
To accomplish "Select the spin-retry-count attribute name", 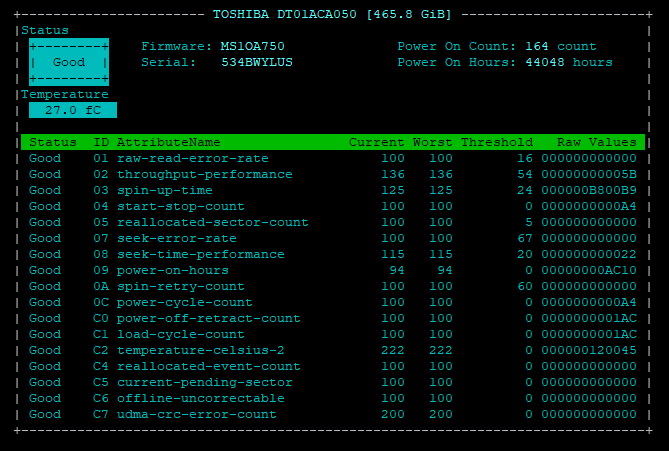I will coord(180,286).
